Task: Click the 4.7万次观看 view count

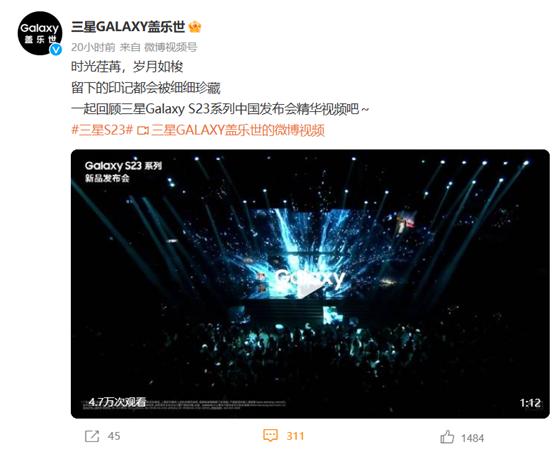Action: (117, 402)
